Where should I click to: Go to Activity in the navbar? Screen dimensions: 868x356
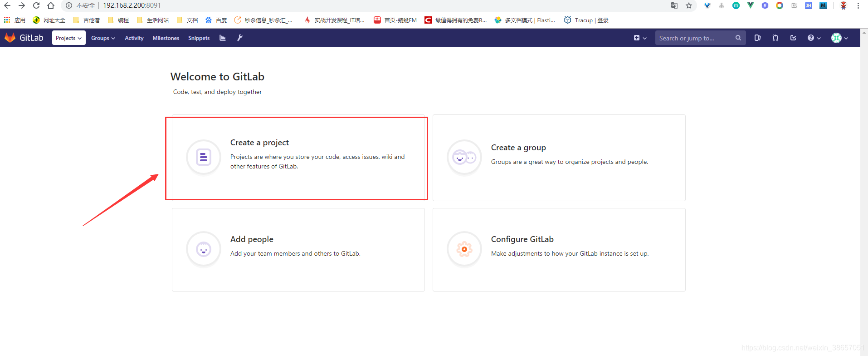point(134,38)
